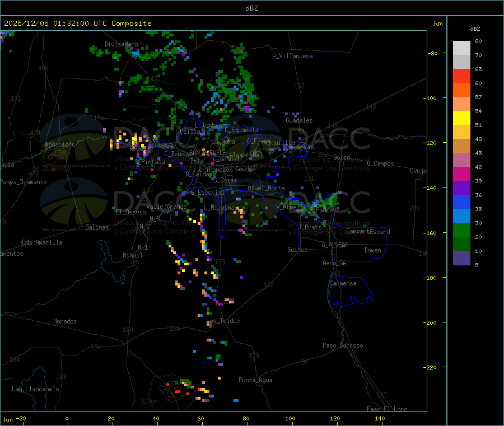The width and height of the screenshot is (504, 426).
Task: Click the Pampa_Diamante map label
Action: pyautogui.click(x=24, y=182)
